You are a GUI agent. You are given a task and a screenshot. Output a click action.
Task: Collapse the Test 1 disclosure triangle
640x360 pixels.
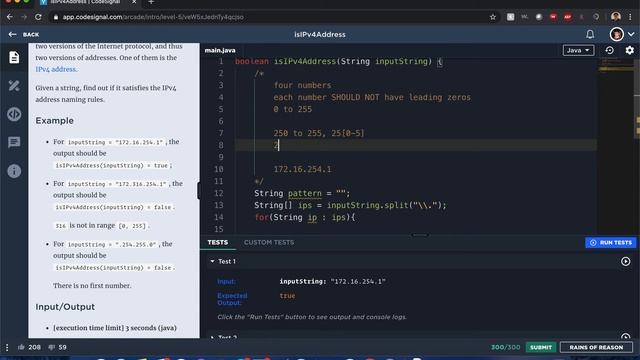coord(212,261)
